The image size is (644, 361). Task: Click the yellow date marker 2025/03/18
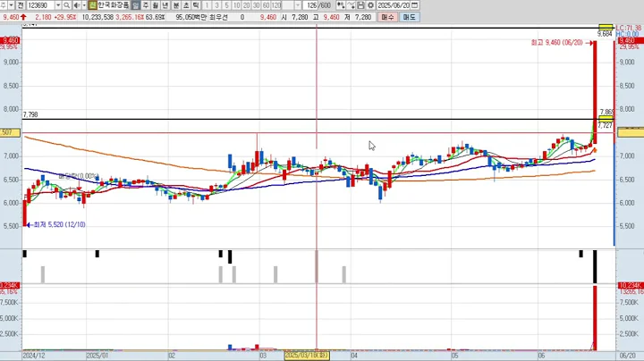tap(307, 356)
